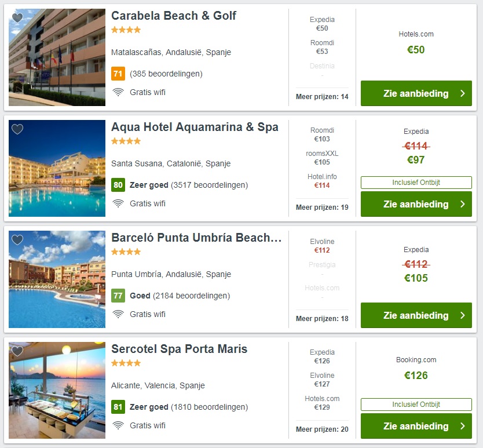Click the four-star rating under Aqua Hotel Aquamarina
The image size is (483, 448).
pyautogui.click(x=126, y=141)
